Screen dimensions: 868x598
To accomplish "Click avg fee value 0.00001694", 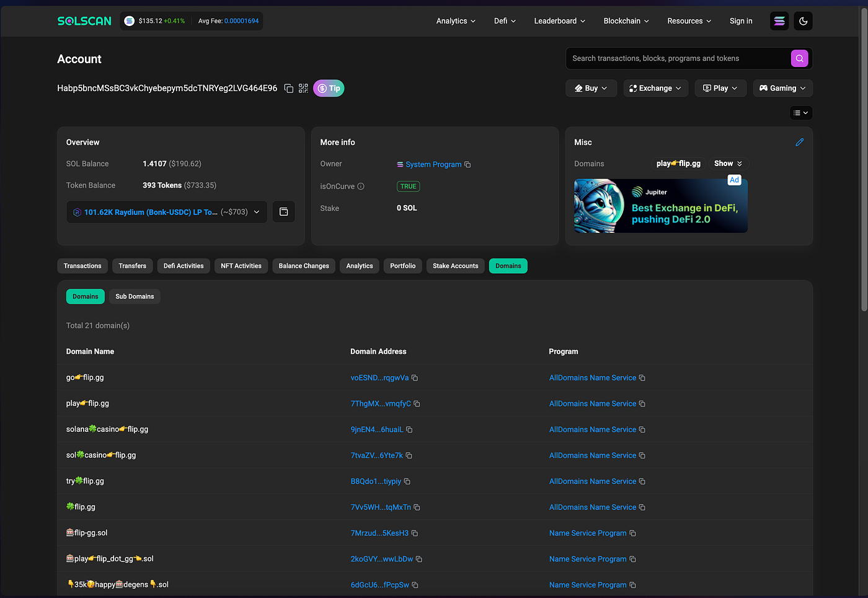I will [x=241, y=21].
